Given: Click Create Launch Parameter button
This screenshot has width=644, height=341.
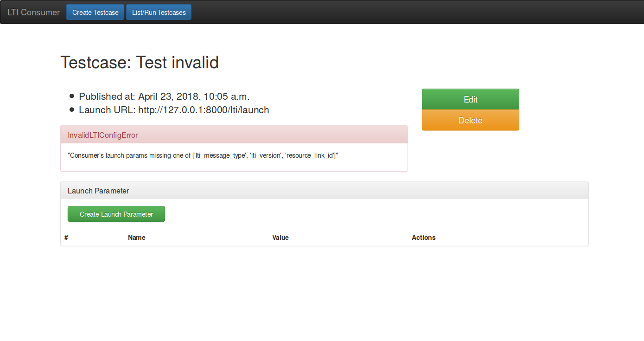Looking at the screenshot, I should click(116, 214).
